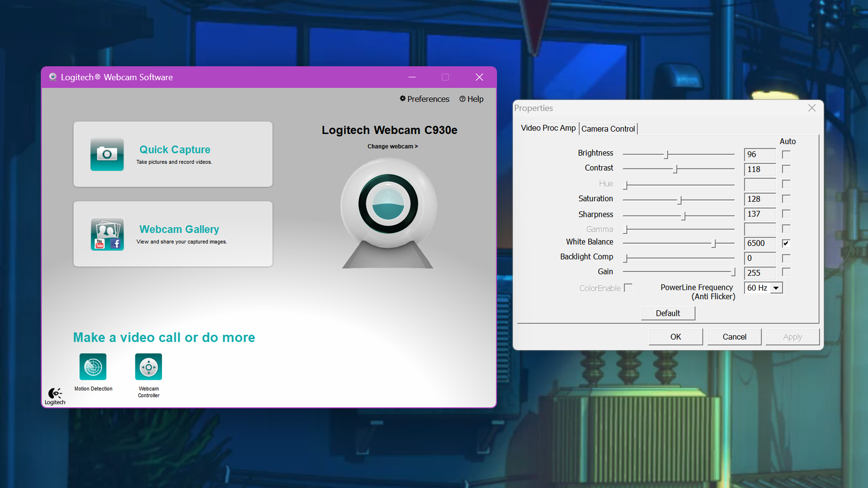Launch the Webcam Controller icon
The height and width of the screenshot is (488, 868).
coord(148,366)
